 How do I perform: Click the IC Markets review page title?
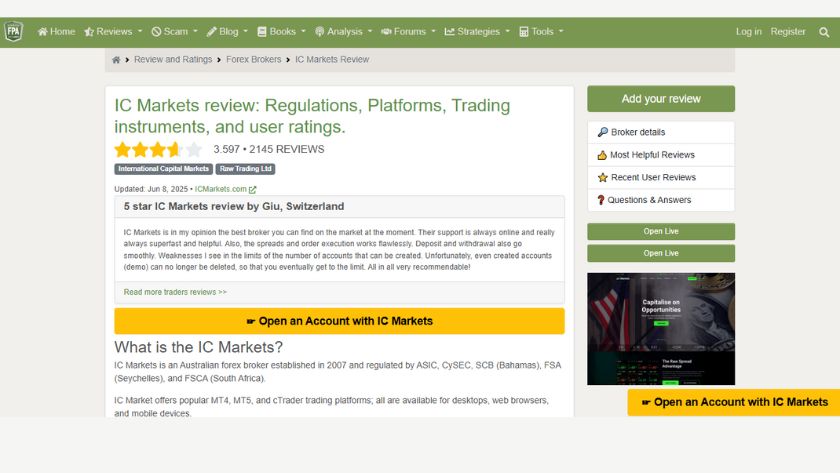click(x=312, y=116)
